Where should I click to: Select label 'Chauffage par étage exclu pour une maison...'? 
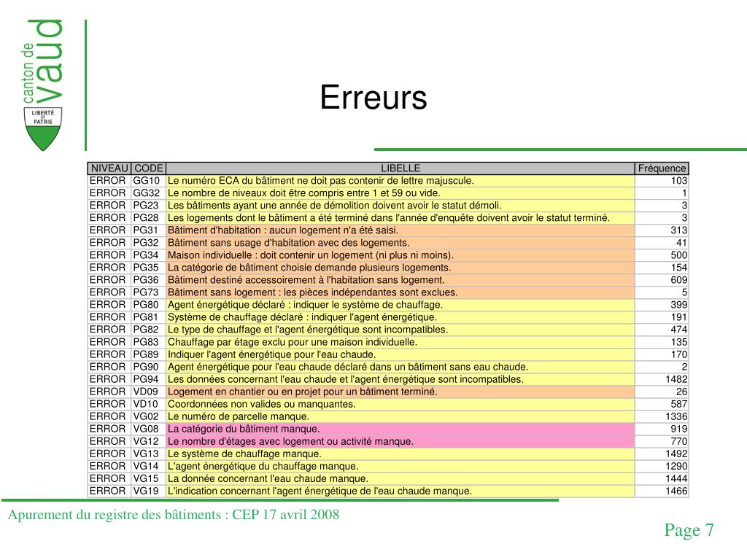(x=293, y=342)
